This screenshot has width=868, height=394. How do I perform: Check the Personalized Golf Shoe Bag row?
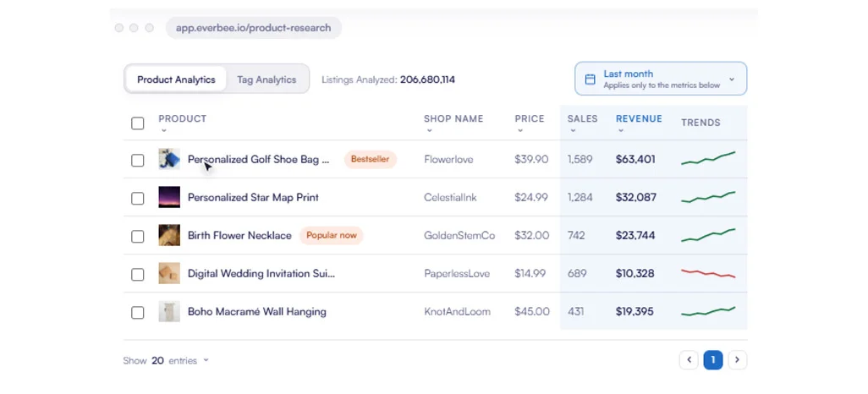[137, 160]
